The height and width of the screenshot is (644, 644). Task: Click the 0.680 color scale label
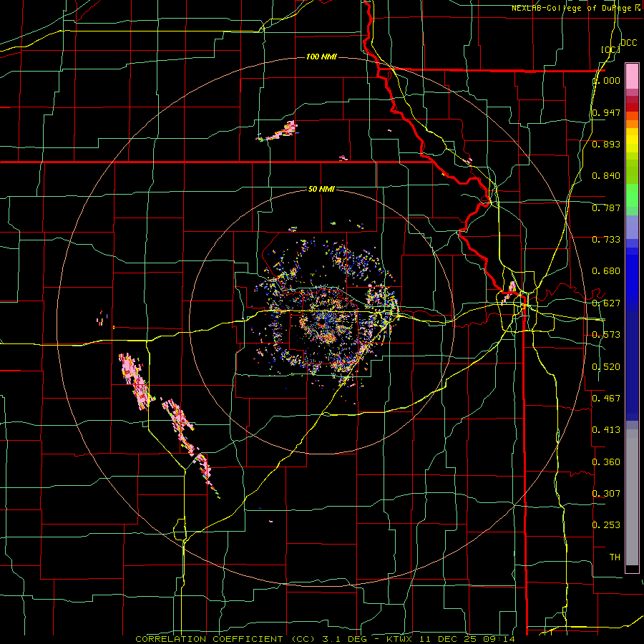pos(606,271)
